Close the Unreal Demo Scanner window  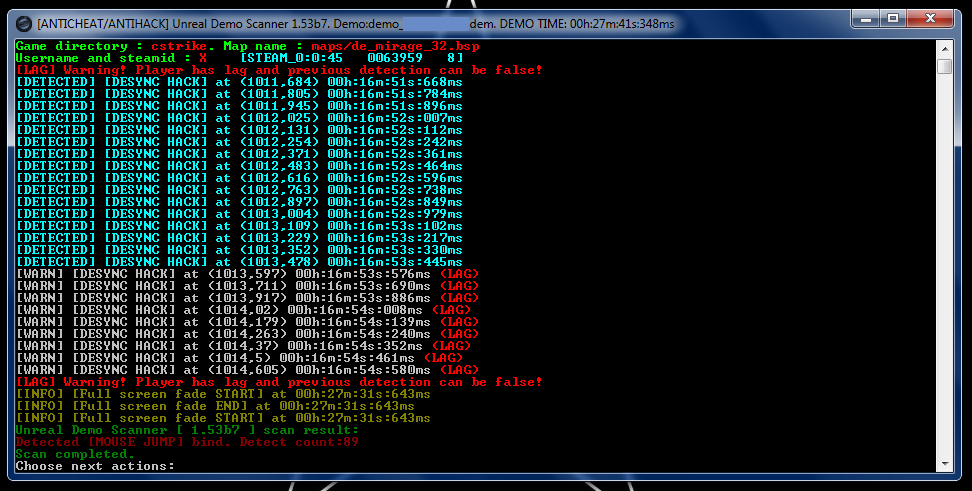pyautogui.click(x=930, y=19)
